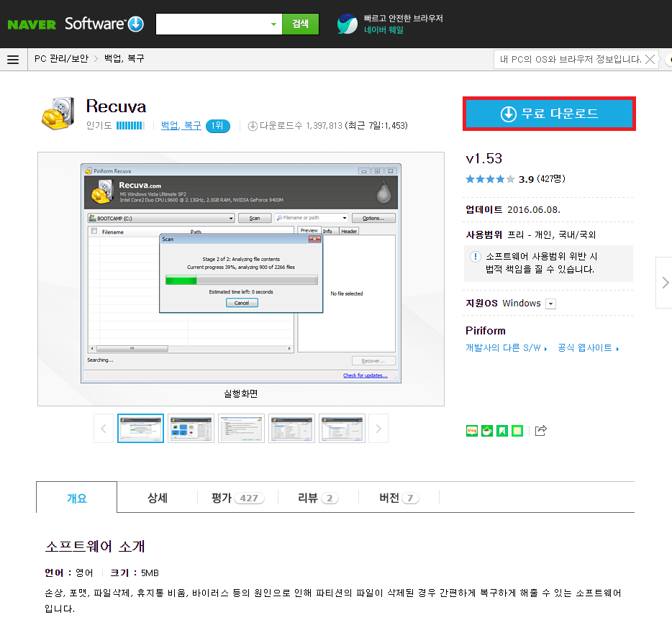Click the export share arrow icon
The width and height of the screenshot is (672, 620).
(541, 430)
